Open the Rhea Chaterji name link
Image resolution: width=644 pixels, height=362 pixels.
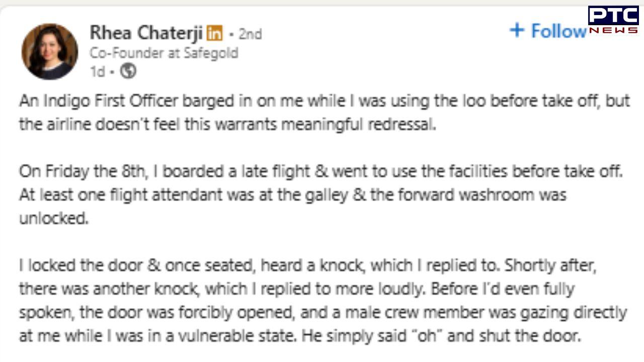click(146, 33)
